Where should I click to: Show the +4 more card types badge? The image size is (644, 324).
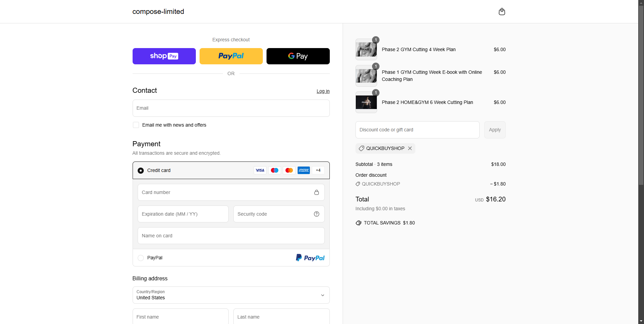318,170
